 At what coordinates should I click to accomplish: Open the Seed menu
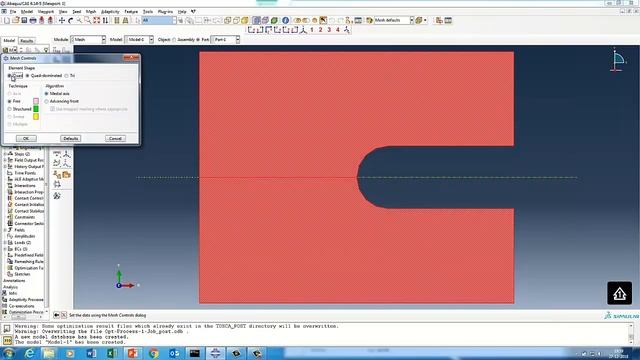[77, 12]
